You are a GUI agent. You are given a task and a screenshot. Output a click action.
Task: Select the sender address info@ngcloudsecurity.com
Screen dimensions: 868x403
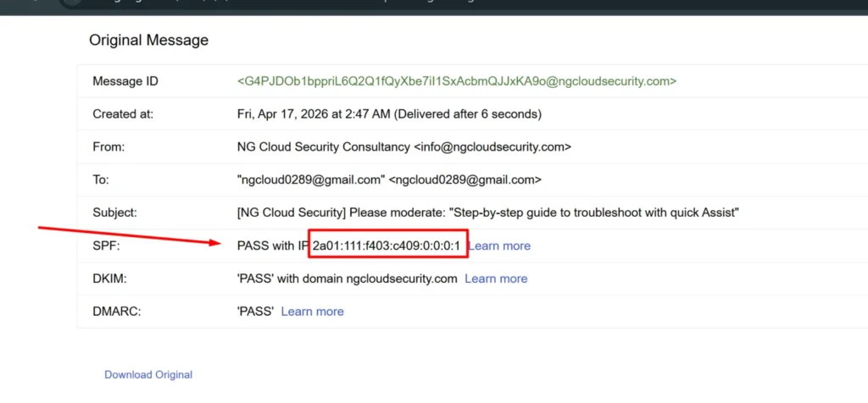pyautogui.click(x=492, y=146)
